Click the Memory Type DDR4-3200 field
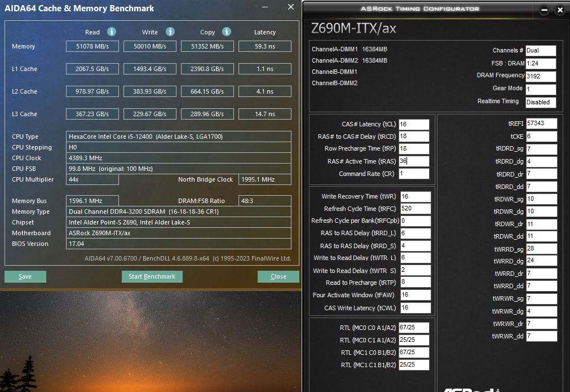Image resolution: width=570 pixels, height=392 pixels. coord(179,212)
